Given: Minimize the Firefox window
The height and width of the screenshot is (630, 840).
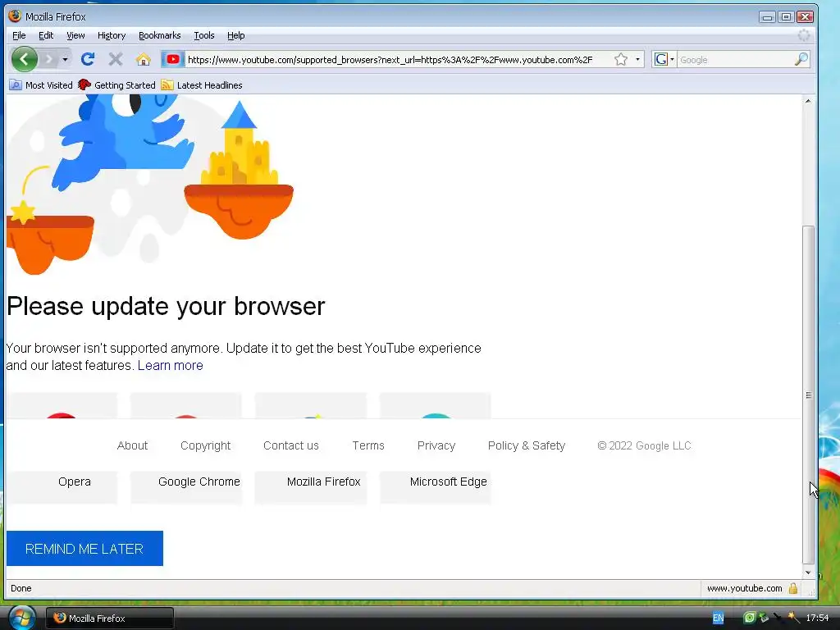Looking at the screenshot, I should pos(767,17).
